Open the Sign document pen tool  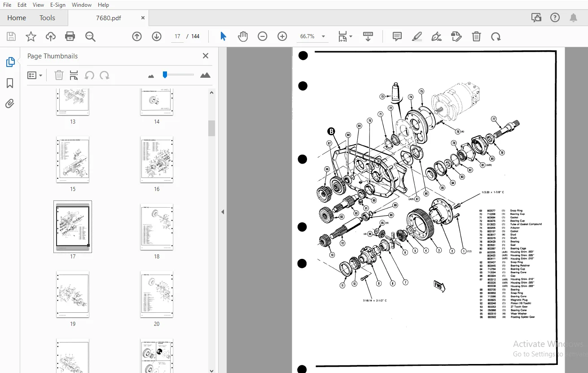point(436,36)
